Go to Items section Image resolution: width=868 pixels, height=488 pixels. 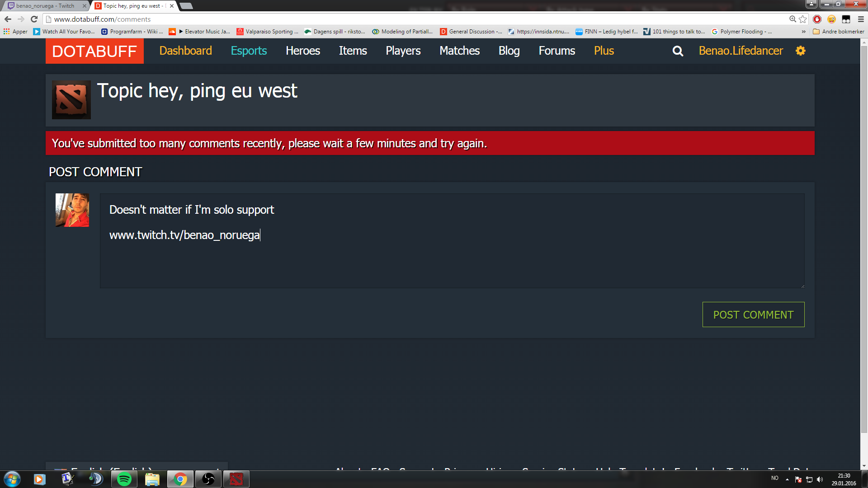tap(353, 51)
